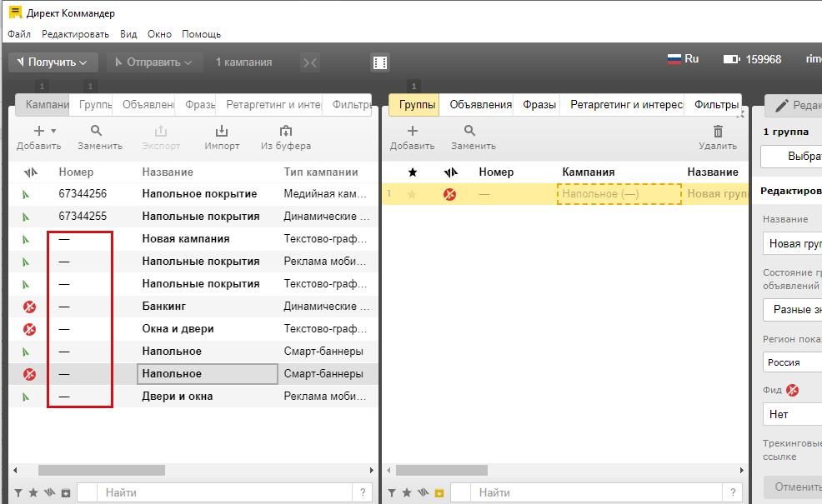This screenshot has height=504, width=822.
Task: Click groups horizontal scrollbar right arrow
Action: (x=741, y=471)
